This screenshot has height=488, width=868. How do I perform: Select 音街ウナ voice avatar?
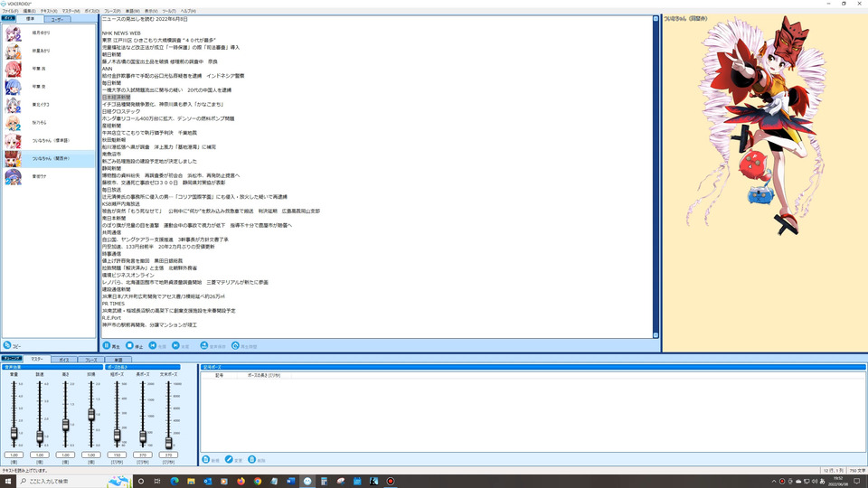point(13,176)
